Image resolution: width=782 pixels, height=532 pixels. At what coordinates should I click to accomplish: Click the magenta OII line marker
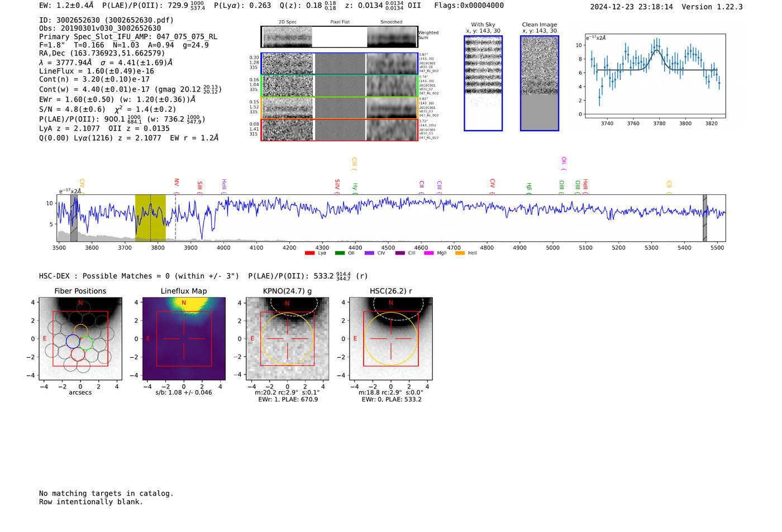pos(564,164)
